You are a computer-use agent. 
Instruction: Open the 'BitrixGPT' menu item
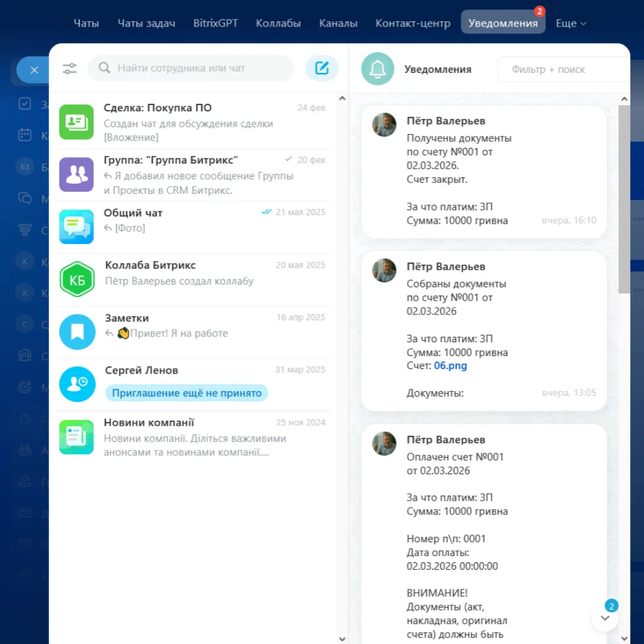click(x=215, y=23)
